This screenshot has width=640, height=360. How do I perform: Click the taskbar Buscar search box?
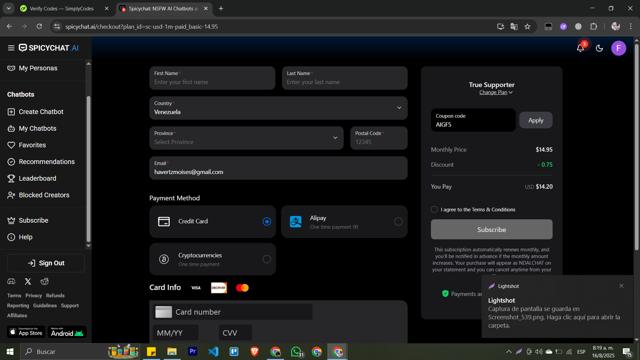pos(61,351)
